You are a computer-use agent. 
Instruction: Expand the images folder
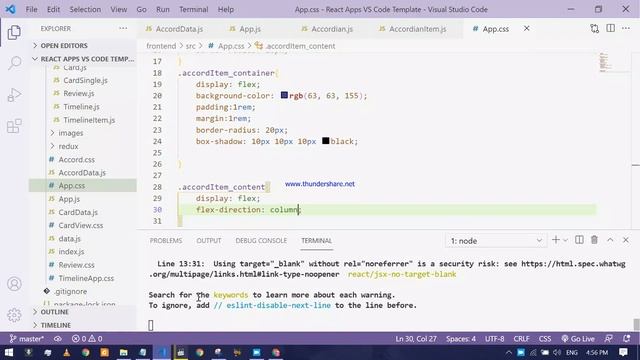pos(71,133)
